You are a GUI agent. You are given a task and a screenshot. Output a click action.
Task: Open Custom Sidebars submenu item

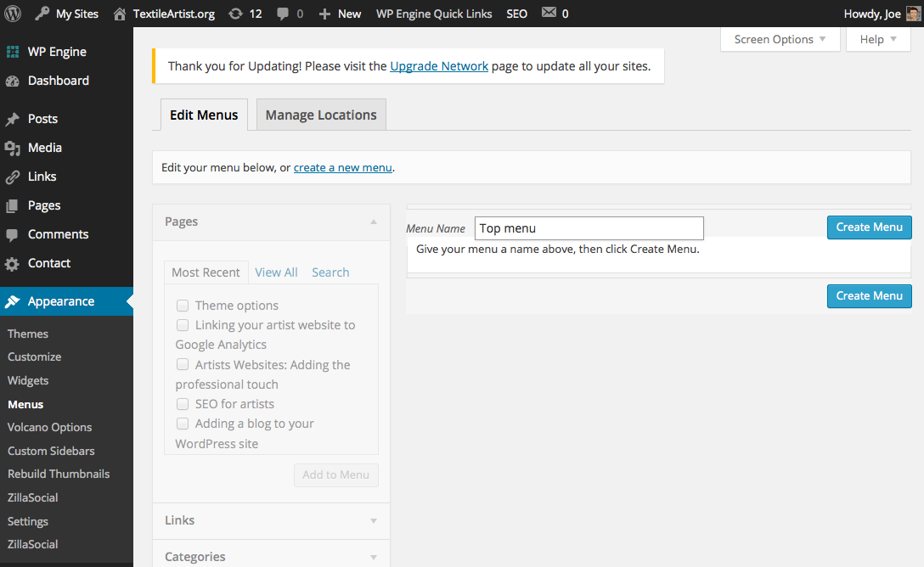pyautogui.click(x=51, y=451)
